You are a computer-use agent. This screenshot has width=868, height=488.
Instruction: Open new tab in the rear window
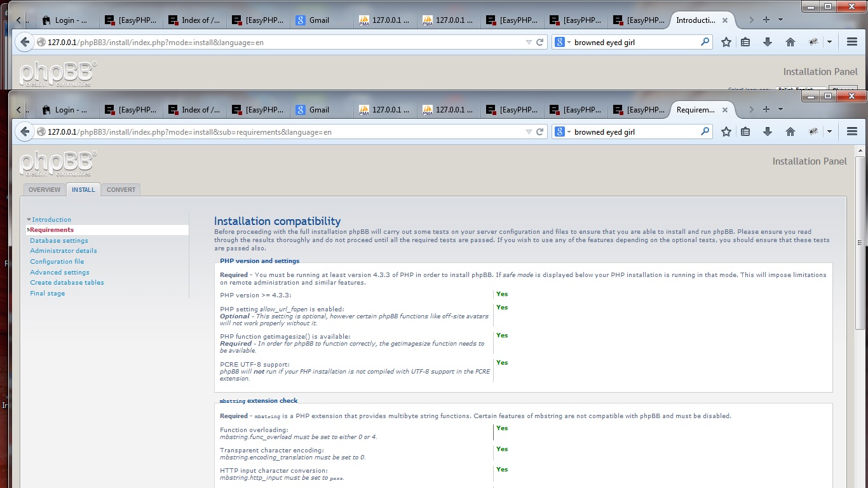[766, 20]
